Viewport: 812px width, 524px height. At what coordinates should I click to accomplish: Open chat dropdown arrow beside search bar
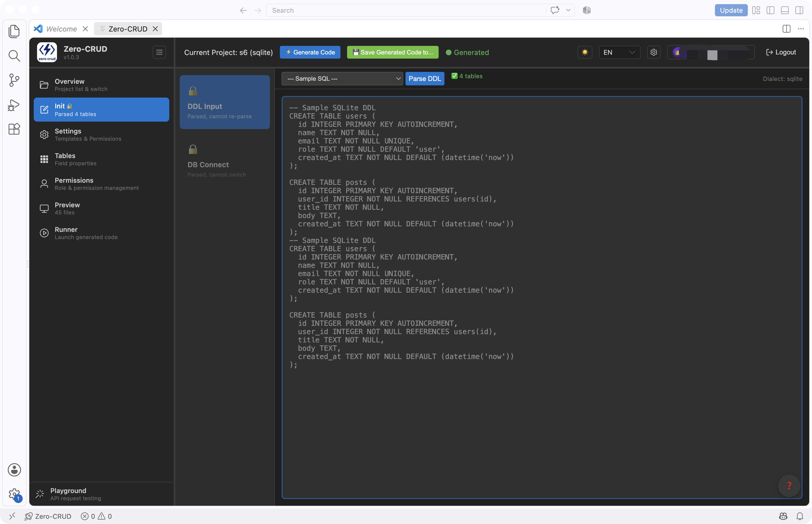tap(568, 11)
